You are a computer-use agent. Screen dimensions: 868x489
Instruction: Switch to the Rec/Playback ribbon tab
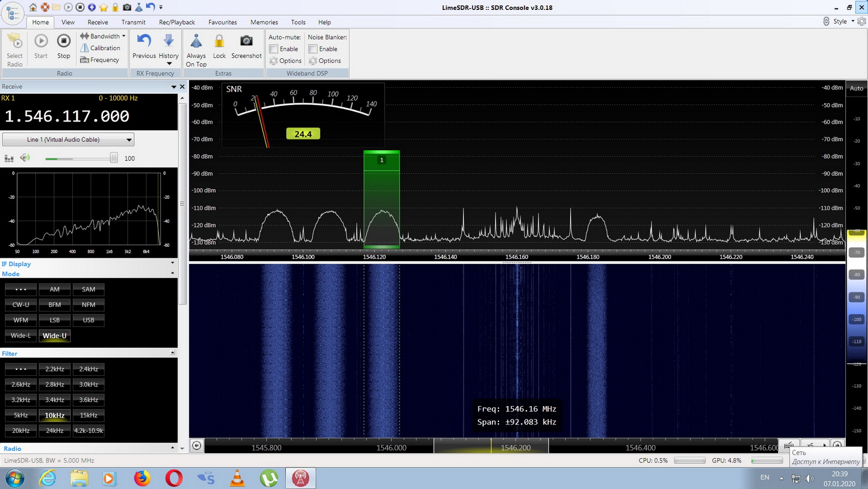click(177, 22)
